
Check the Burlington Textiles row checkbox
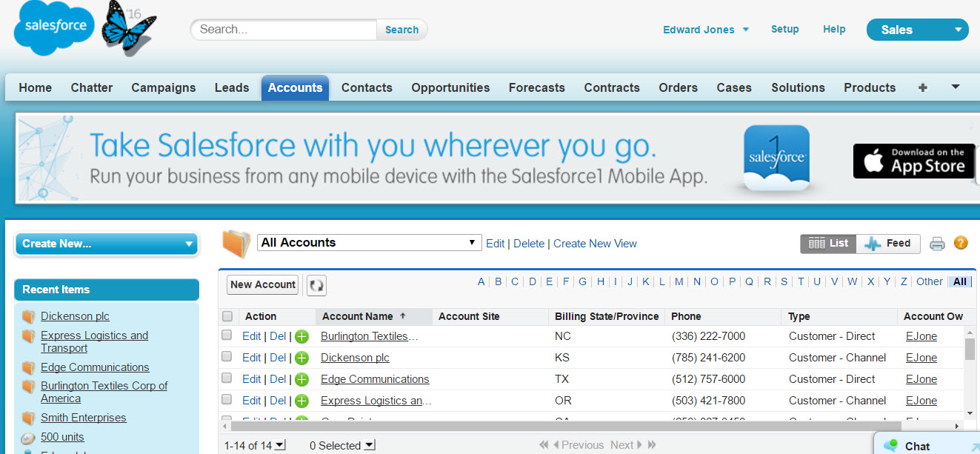tap(227, 336)
